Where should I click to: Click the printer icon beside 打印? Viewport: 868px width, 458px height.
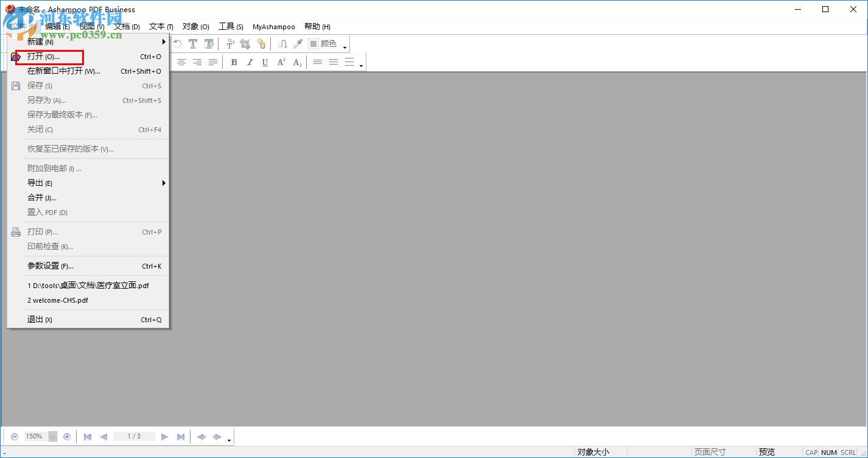coord(16,232)
